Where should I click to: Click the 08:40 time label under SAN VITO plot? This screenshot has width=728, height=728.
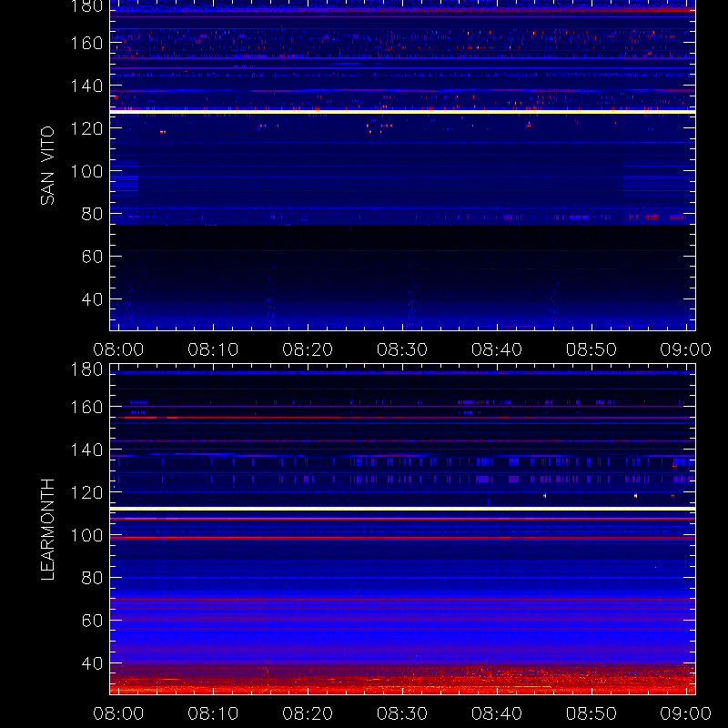[x=497, y=349]
